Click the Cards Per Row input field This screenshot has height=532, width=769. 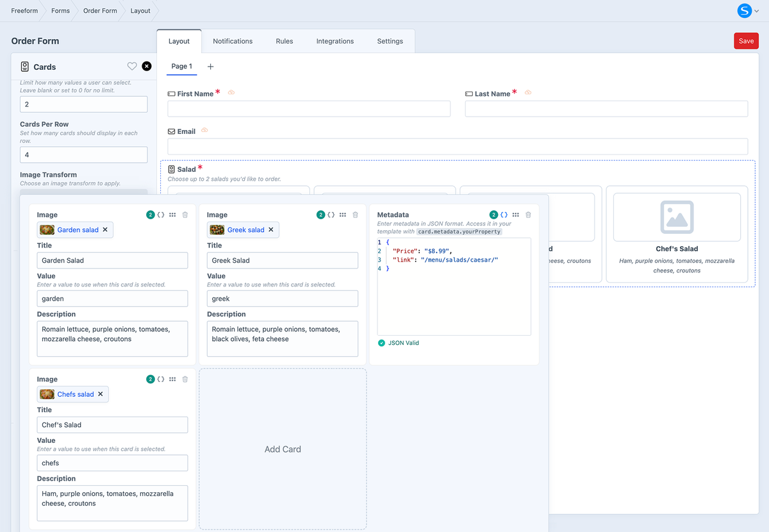click(x=83, y=154)
